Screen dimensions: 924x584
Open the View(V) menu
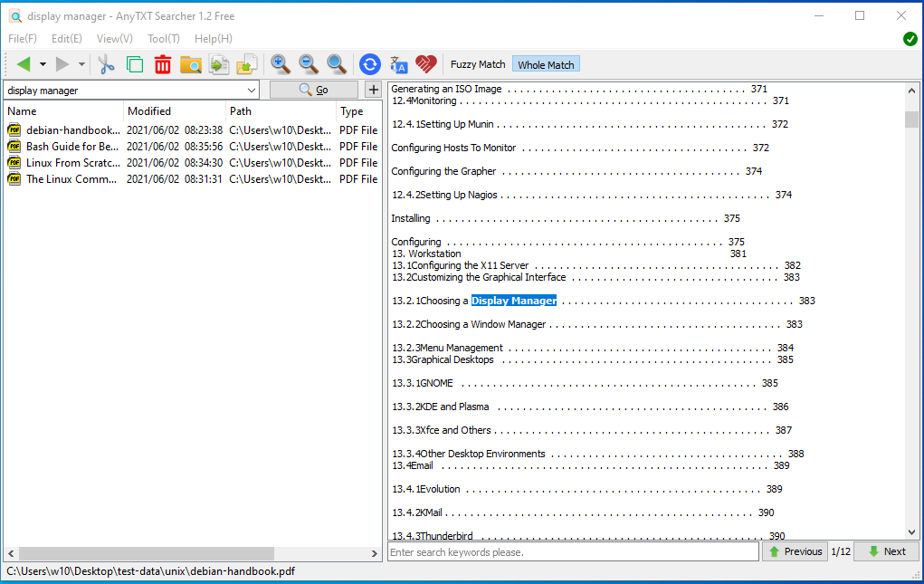click(114, 39)
